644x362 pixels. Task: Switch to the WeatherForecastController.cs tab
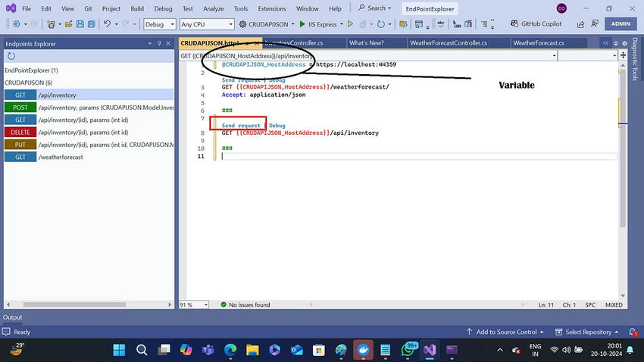448,42
